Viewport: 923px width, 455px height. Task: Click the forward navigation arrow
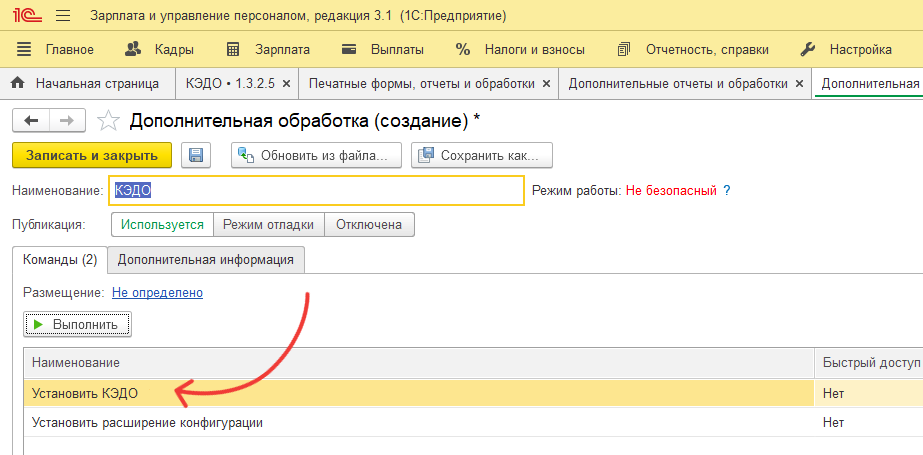[x=67, y=121]
